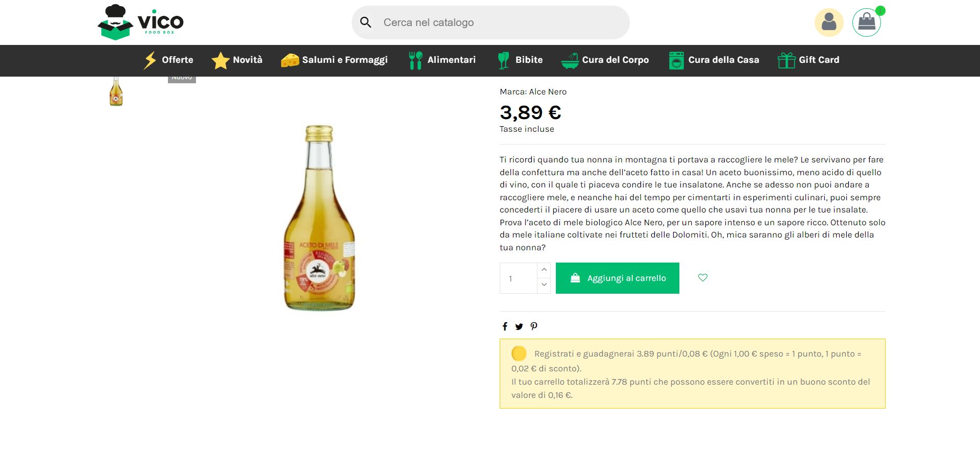The image size is (980, 449).
Task: Focus the Cerca nel catalogo search field
Action: coord(491,22)
